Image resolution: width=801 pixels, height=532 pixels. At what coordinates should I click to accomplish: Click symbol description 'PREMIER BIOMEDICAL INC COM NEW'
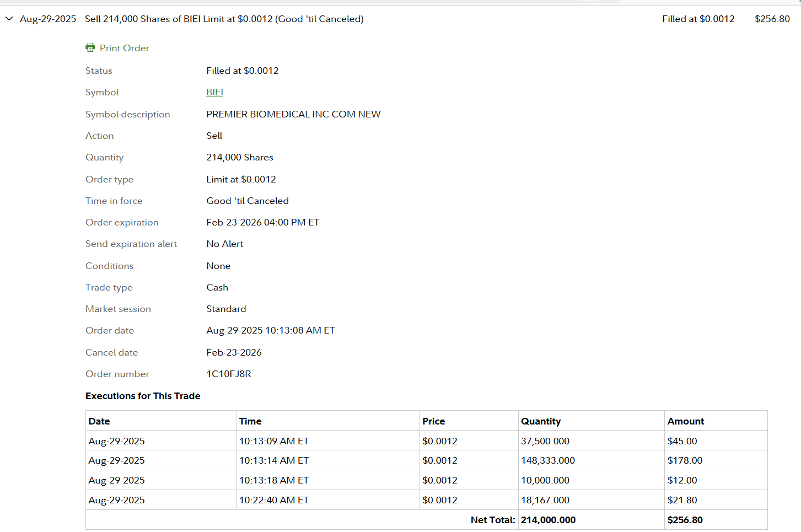click(293, 114)
